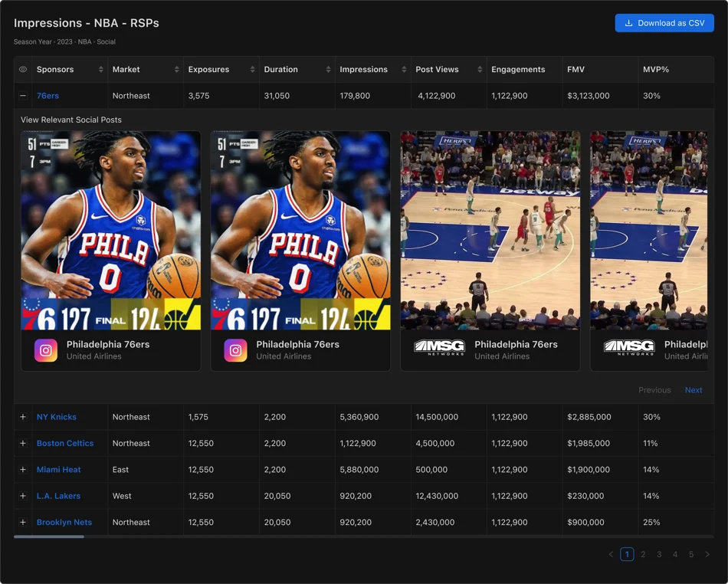The height and width of the screenshot is (584, 728).
Task: Click Boston Celtics post views 4,500,000
Action: 435,443
